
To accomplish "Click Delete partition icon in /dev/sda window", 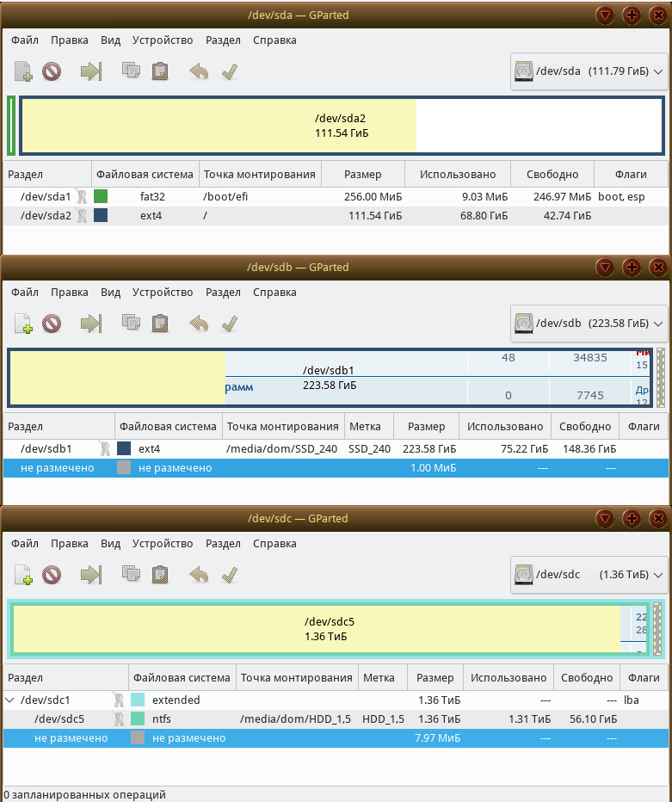I will [x=52, y=71].
